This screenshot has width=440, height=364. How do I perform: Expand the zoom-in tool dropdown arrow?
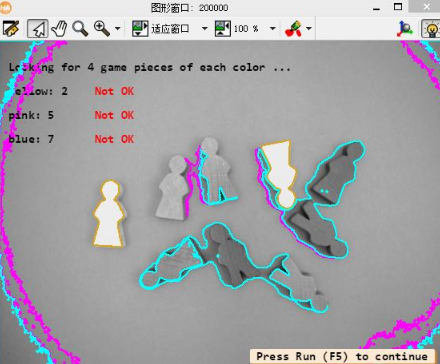117,29
